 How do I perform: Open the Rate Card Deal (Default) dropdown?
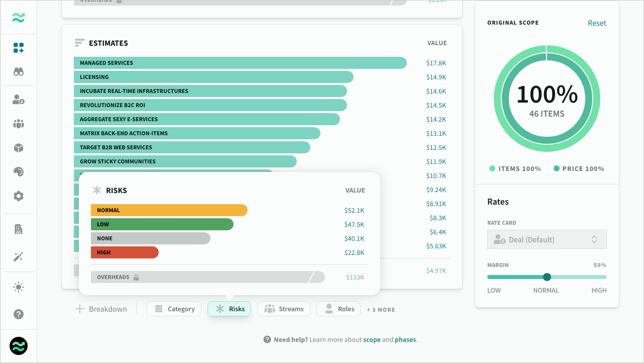click(x=547, y=239)
